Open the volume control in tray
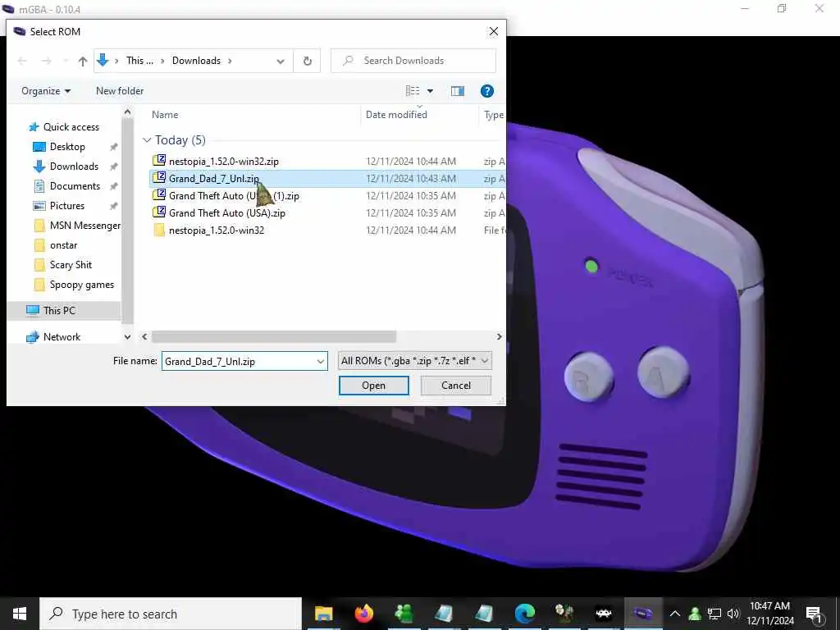 click(733, 614)
